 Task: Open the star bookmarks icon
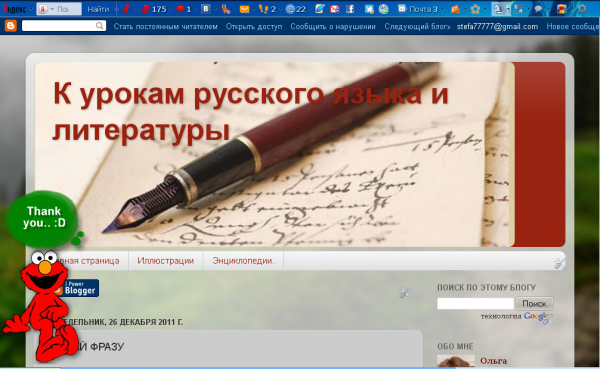[x=475, y=9]
